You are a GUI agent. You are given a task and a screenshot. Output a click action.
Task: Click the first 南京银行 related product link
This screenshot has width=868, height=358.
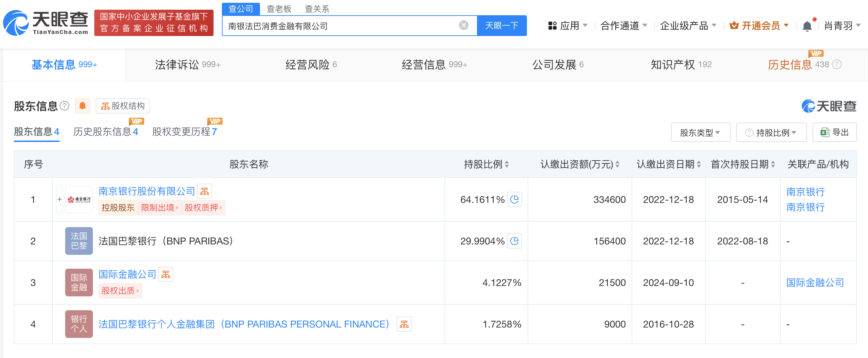click(x=805, y=192)
